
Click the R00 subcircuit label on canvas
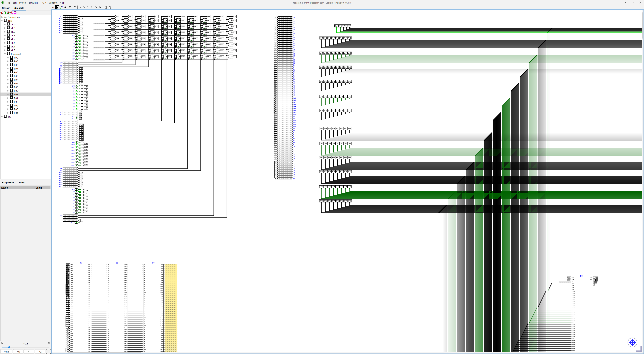point(582,276)
